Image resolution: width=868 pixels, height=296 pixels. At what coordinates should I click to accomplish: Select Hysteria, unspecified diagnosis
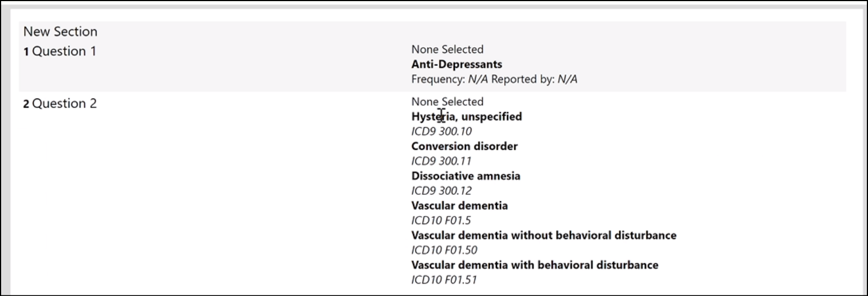(467, 116)
